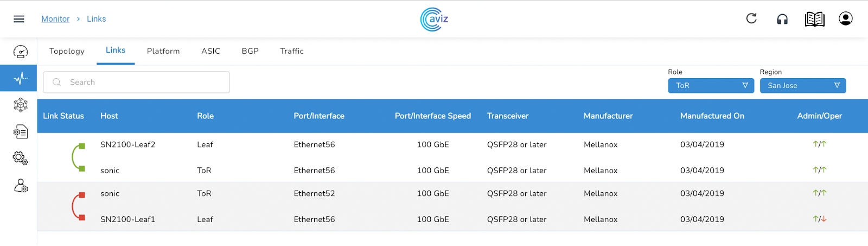Open the settings gears sidebar icon
Viewport: 868px width, 246px height.
20,158
